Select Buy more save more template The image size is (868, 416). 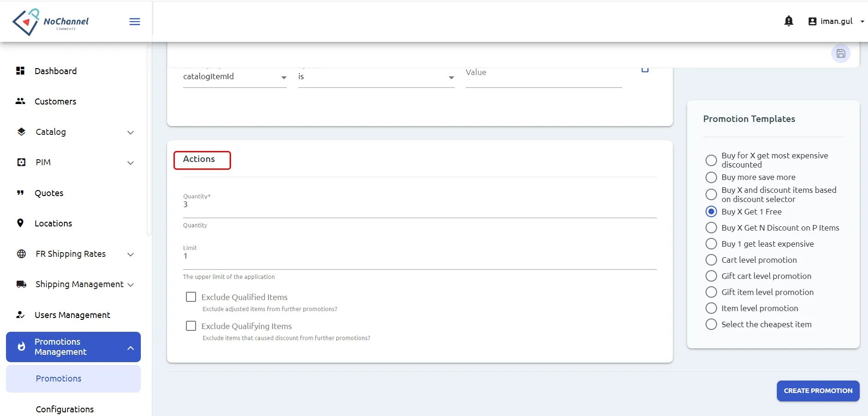pyautogui.click(x=711, y=177)
